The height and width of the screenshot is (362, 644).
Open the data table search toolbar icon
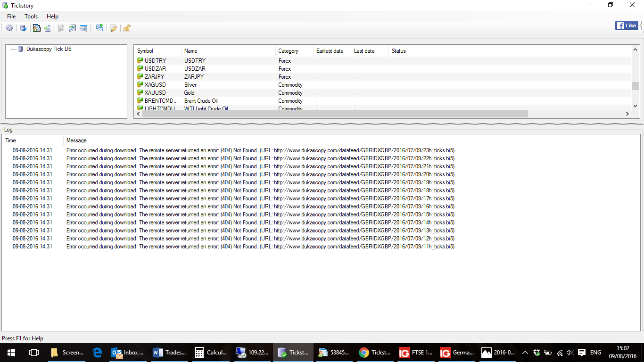point(83,28)
